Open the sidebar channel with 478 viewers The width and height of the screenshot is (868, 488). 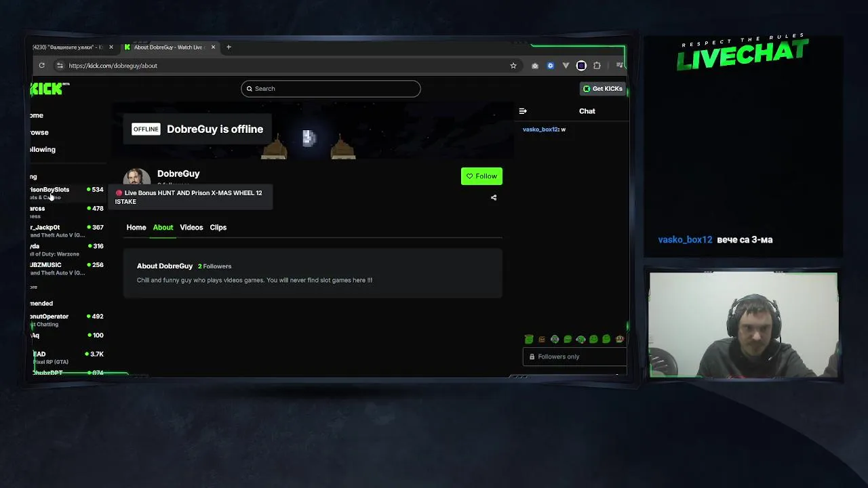coord(67,212)
